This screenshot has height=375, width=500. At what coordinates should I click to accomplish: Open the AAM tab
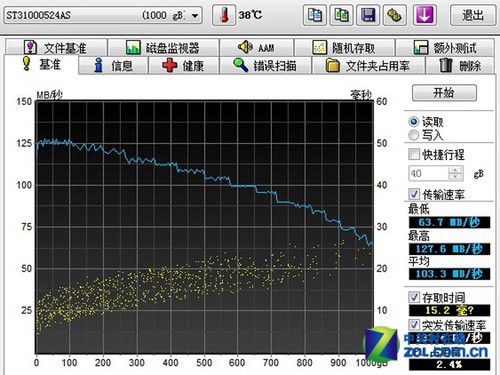256,48
